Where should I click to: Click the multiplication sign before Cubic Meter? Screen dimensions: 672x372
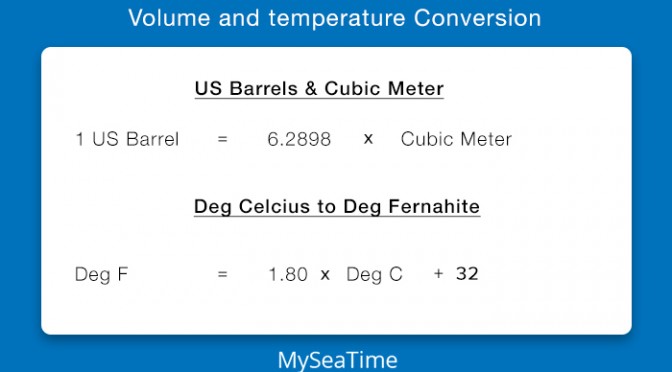pyautogui.click(x=368, y=139)
